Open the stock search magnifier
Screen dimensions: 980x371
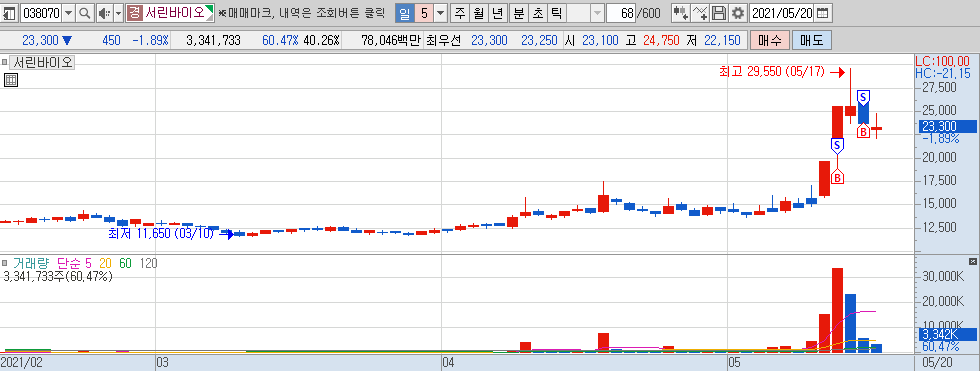(84, 12)
